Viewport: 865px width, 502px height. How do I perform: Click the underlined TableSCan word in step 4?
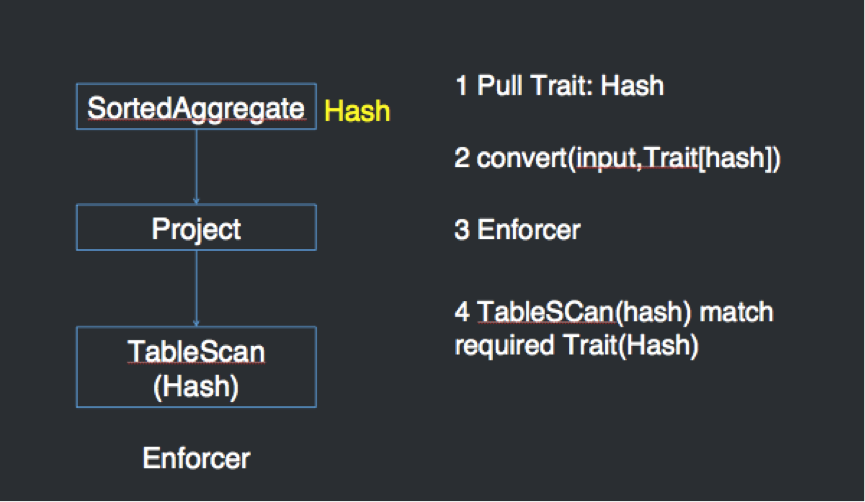[544, 312]
